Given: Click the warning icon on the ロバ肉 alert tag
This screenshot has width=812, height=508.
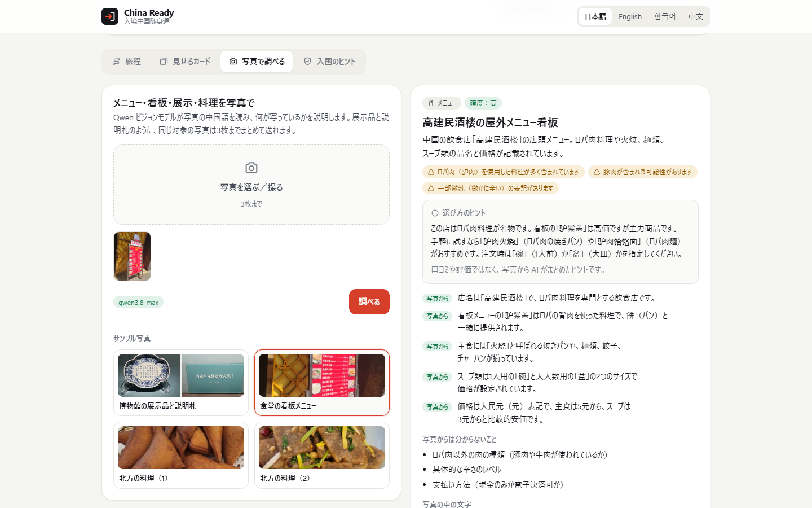Looking at the screenshot, I should pyautogui.click(x=431, y=172).
